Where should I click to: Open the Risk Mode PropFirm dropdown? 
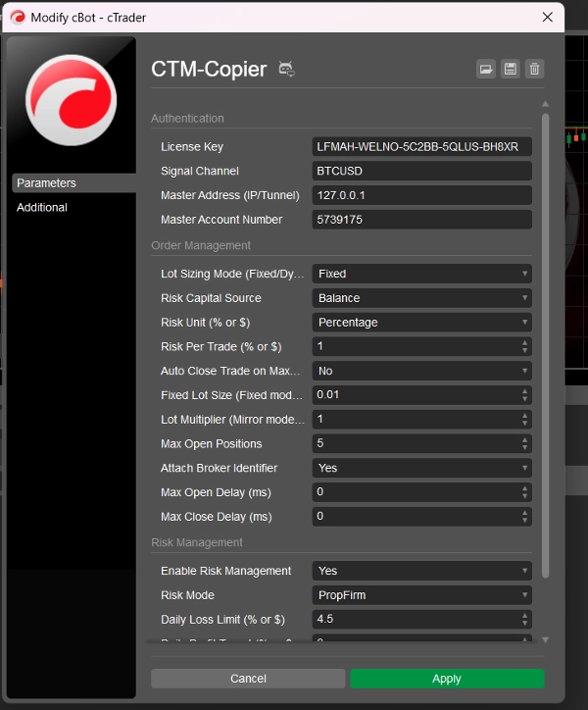tap(421, 595)
